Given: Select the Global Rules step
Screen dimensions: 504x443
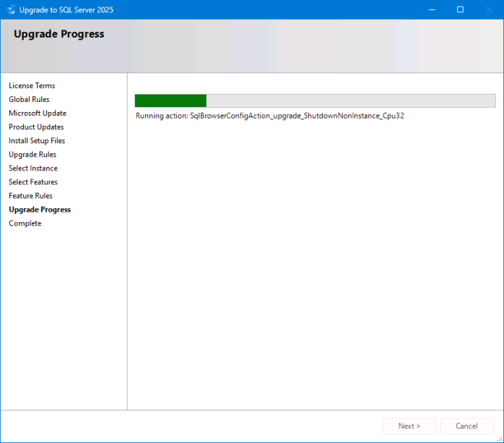Looking at the screenshot, I should click(x=29, y=100).
